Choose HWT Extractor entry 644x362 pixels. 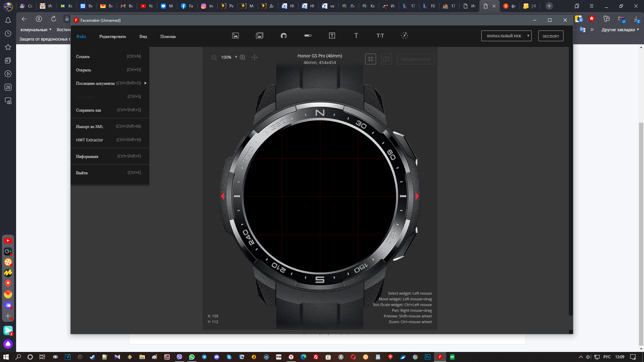pos(110,140)
